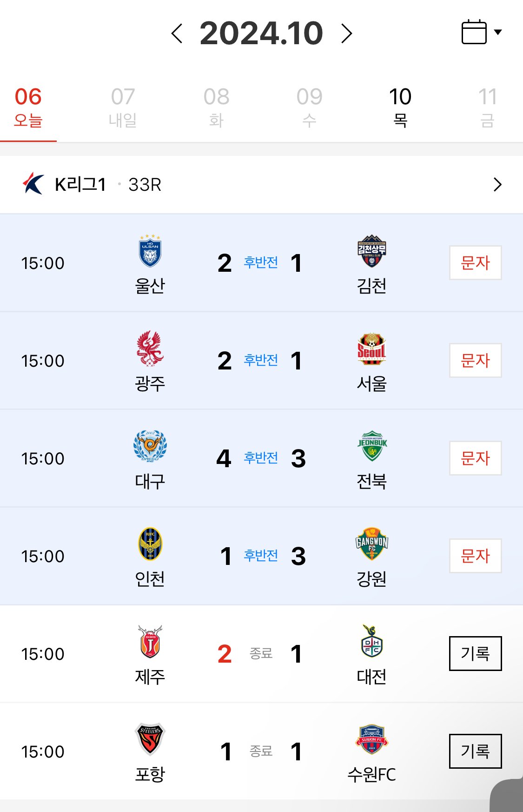Select the 07 내일 date tab
Viewport: 523px width, 812px height.
pos(123,107)
